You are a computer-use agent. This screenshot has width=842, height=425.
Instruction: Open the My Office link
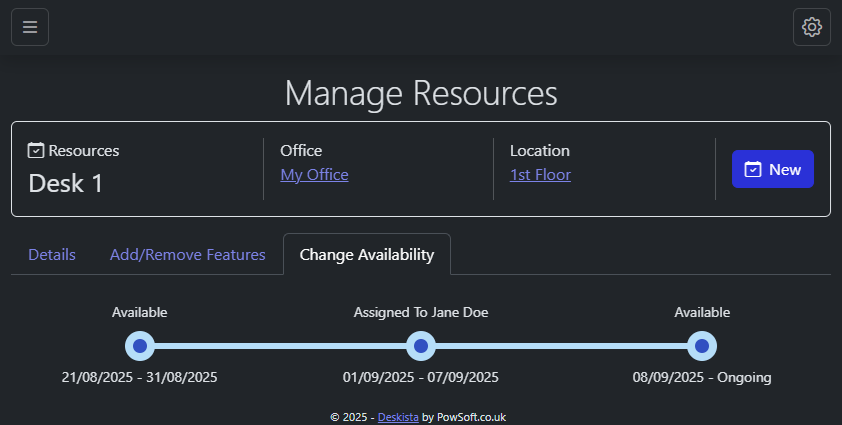pyautogui.click(x=314, y=175)
